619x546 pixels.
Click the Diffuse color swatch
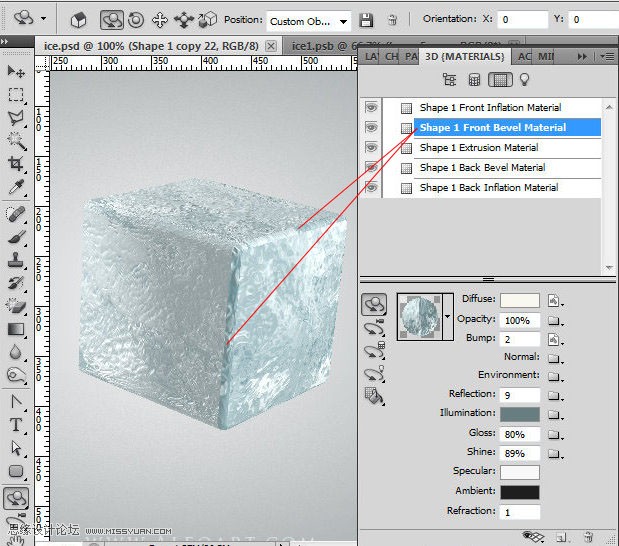pyautogui.click(x=520, y=300)
